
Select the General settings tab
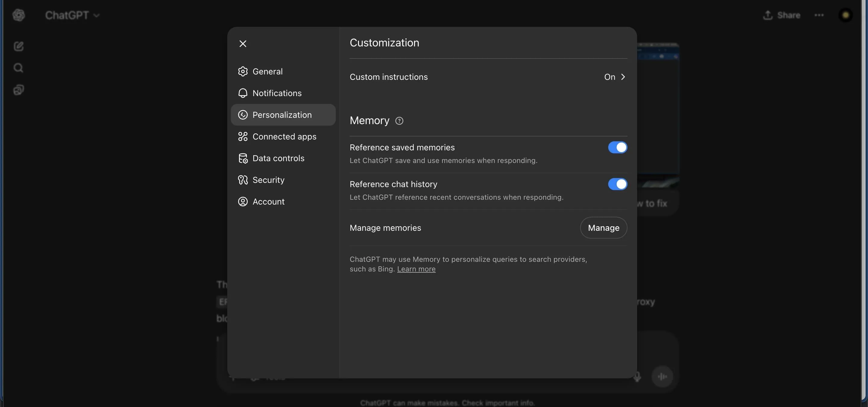268,71
